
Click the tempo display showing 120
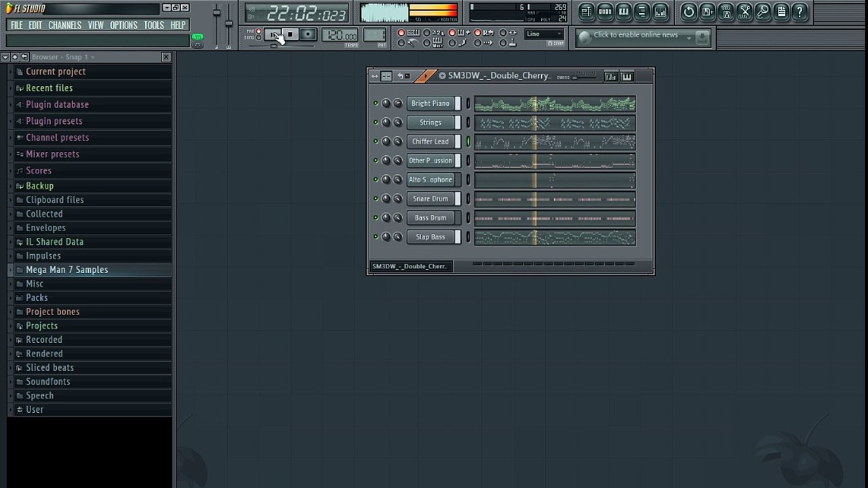[x=340, y=35]
